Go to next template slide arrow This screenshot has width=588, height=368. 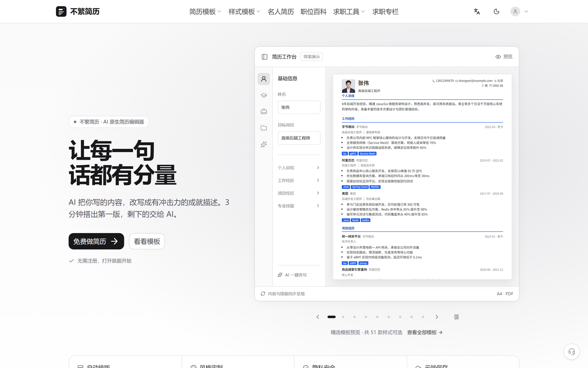pyautogui.click(x=437, y=317)
